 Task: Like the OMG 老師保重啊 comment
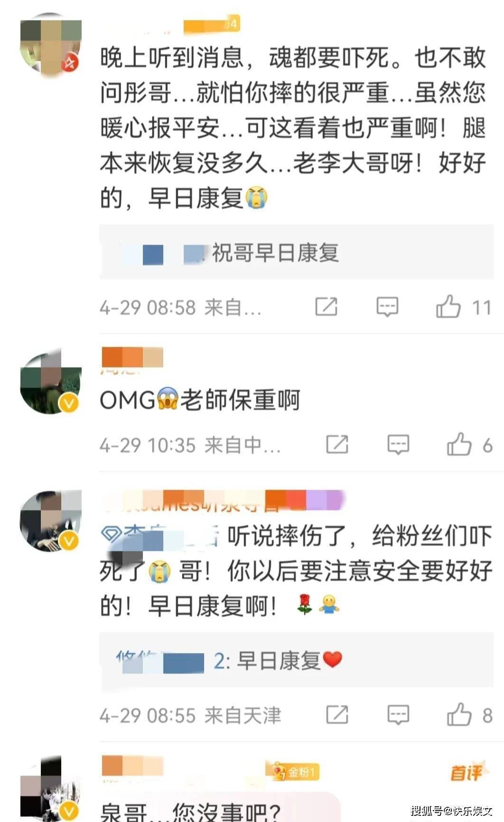click(x=459, y=445)
